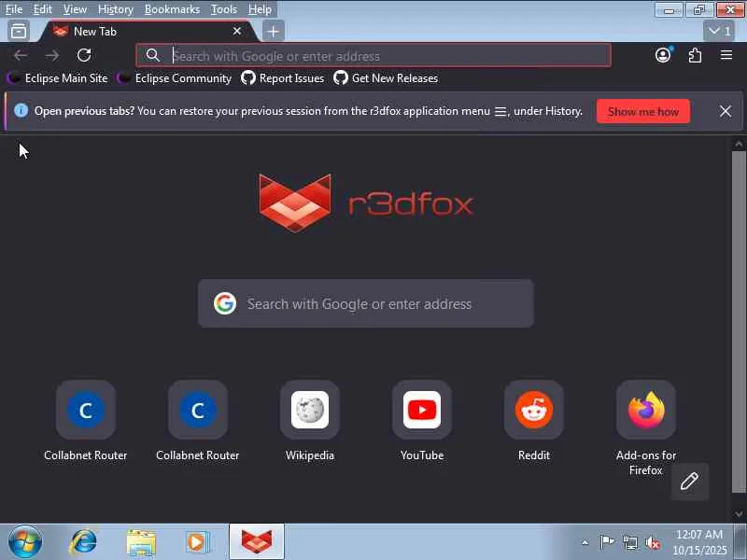747x560 pixels.
Task: Click the pencil customize page button
Action: coord(690,482)
